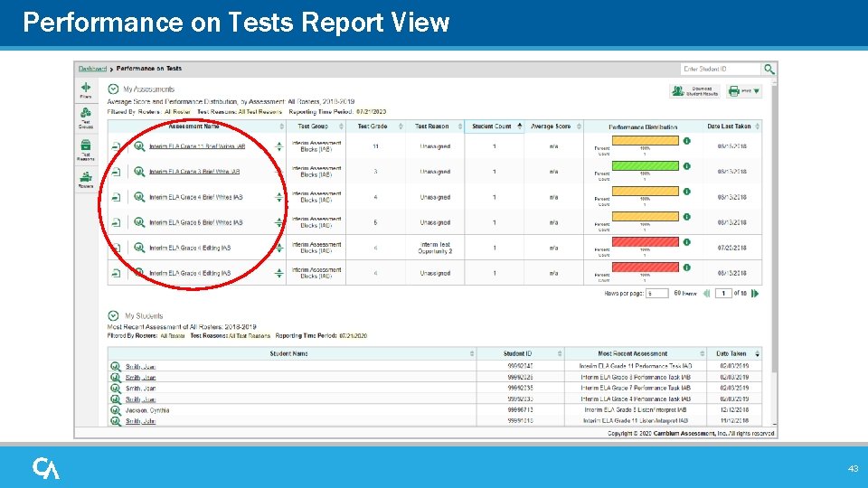868x488 pixels.
Task: Open the Filters panel from the sidebar
Action: (x=86, y=90)
